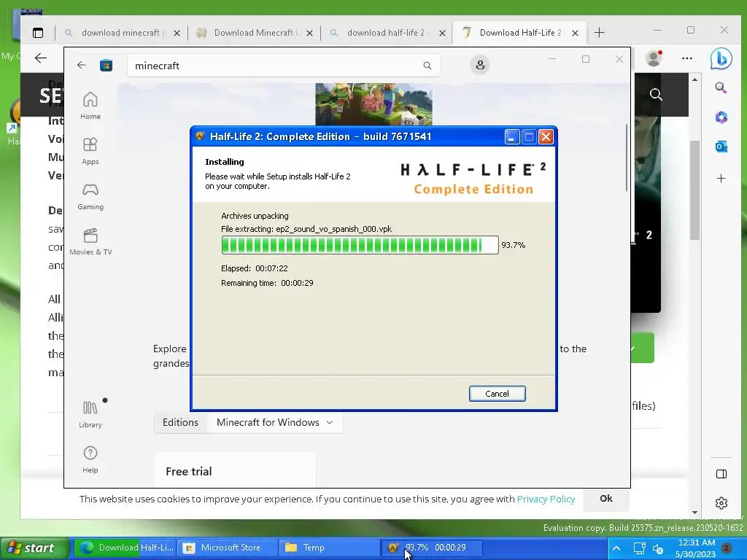Open the Temp folder taskbar item
The width and height of the screenshot is (747, 560).
tap(329, 548)
